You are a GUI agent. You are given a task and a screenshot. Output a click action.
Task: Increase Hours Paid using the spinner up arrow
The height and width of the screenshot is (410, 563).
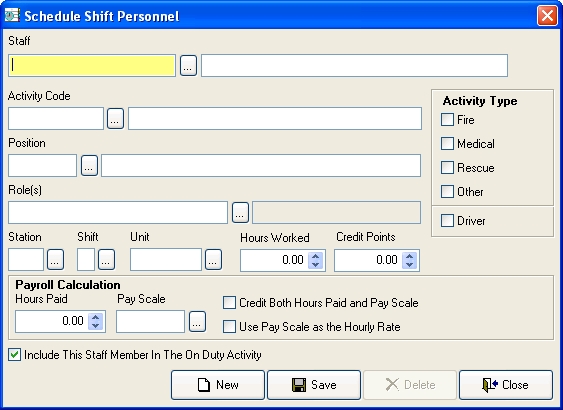96,317
